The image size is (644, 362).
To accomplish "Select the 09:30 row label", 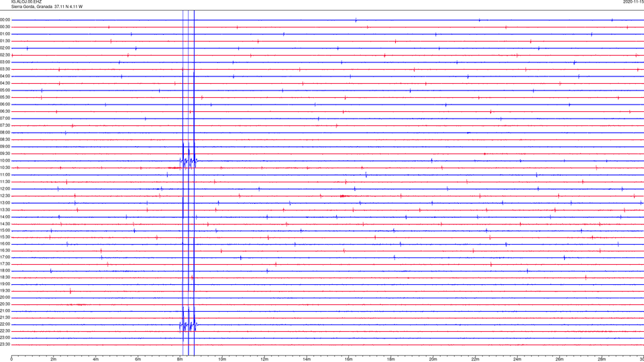I will [5, 154].
